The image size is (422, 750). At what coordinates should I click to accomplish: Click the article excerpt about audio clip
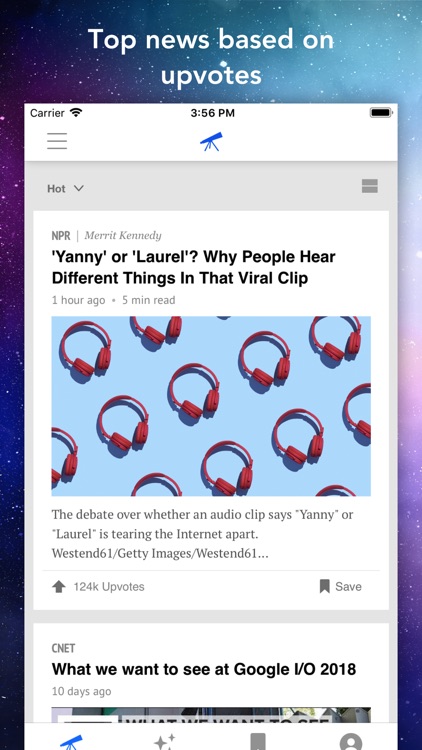tap(202, 534)
